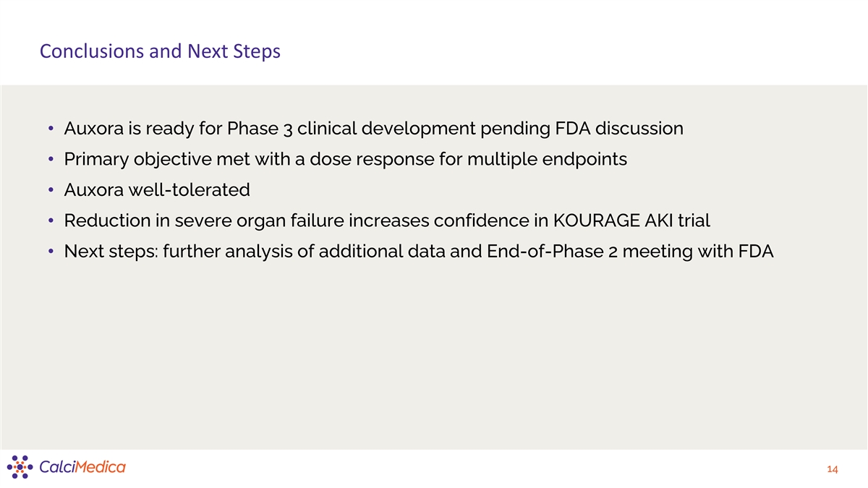The image size is (868, 488).
Task: Click the bullet dot before Next steps
Action: (52, 252)
